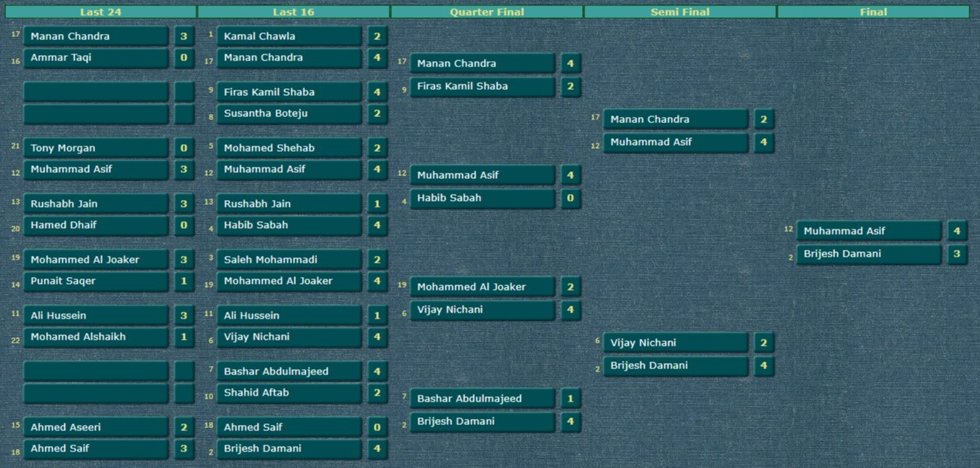The height and width of the screenshot is (468, 980).
Task: Click Ahmed Aseeri in Last 24
Action: 96,427
